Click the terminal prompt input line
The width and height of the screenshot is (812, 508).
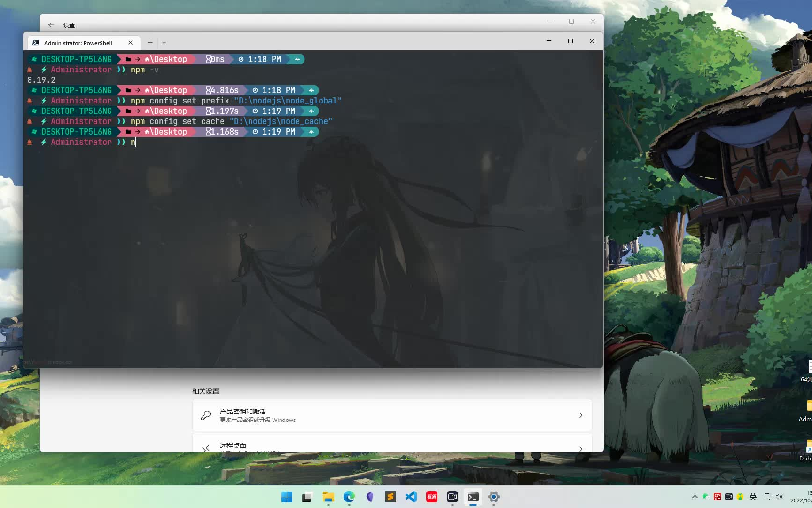314,142
